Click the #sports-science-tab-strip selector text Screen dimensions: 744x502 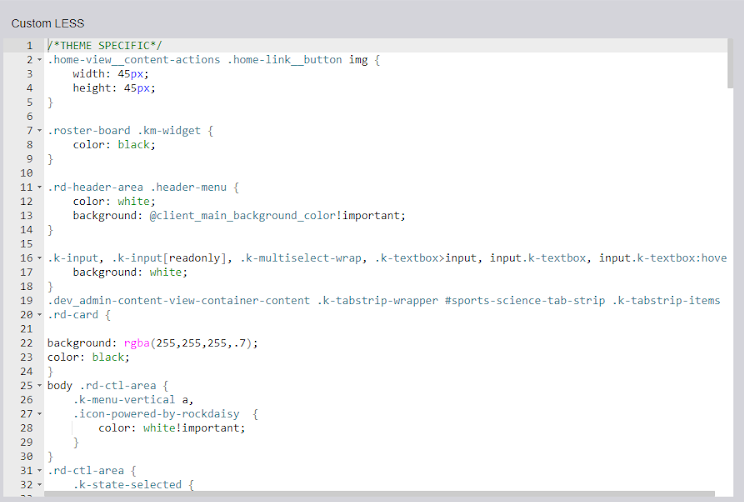pos(525,301)
